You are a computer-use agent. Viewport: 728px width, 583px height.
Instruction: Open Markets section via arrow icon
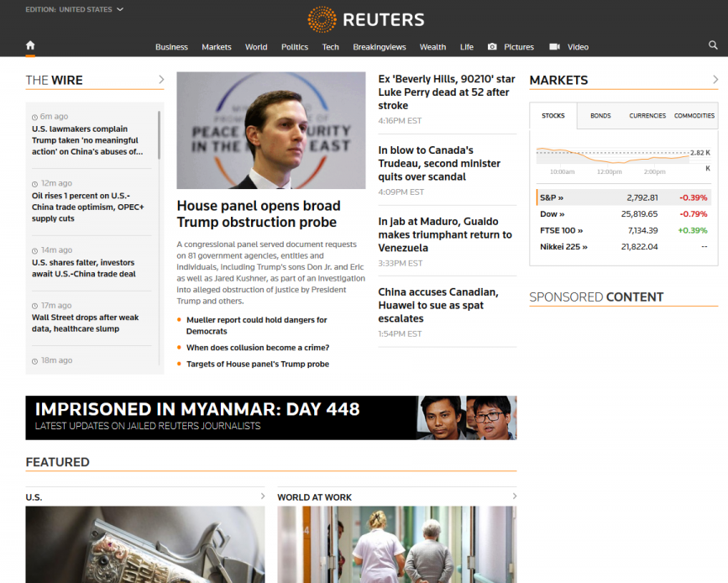(715, 81)
